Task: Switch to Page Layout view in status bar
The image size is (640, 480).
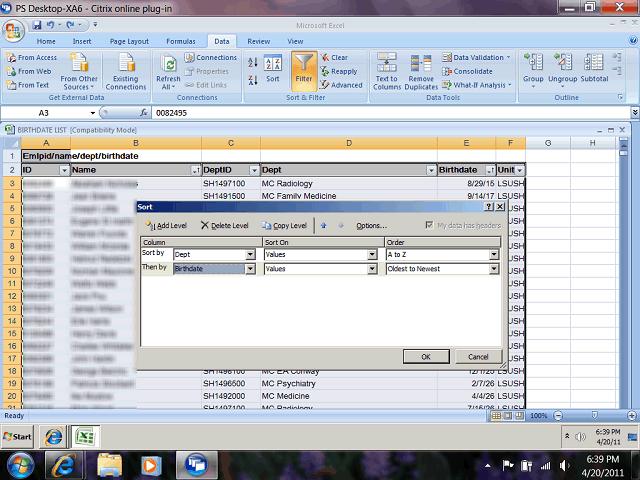Action: point(507,416)
